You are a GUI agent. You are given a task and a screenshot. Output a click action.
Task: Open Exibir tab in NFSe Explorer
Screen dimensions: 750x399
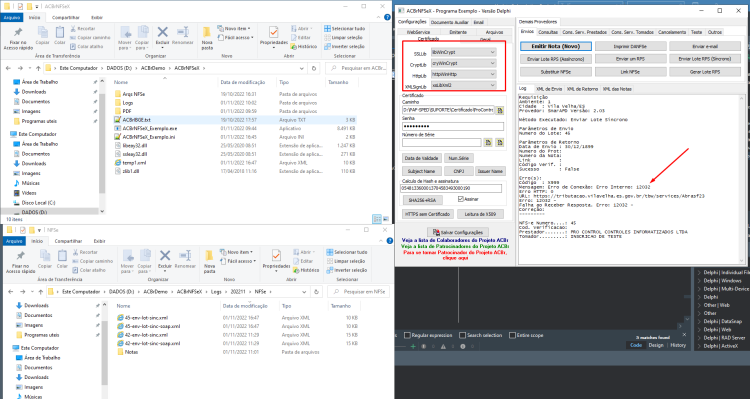(x=99, y=241)
